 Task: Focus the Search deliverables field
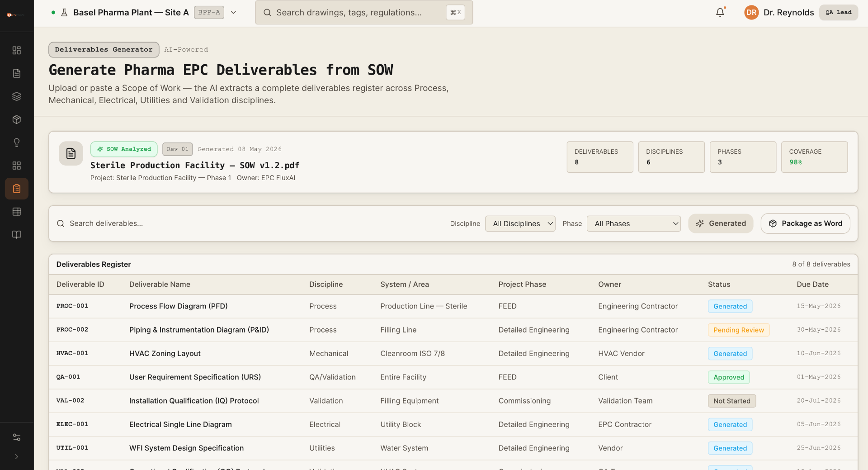coord(249,223)
